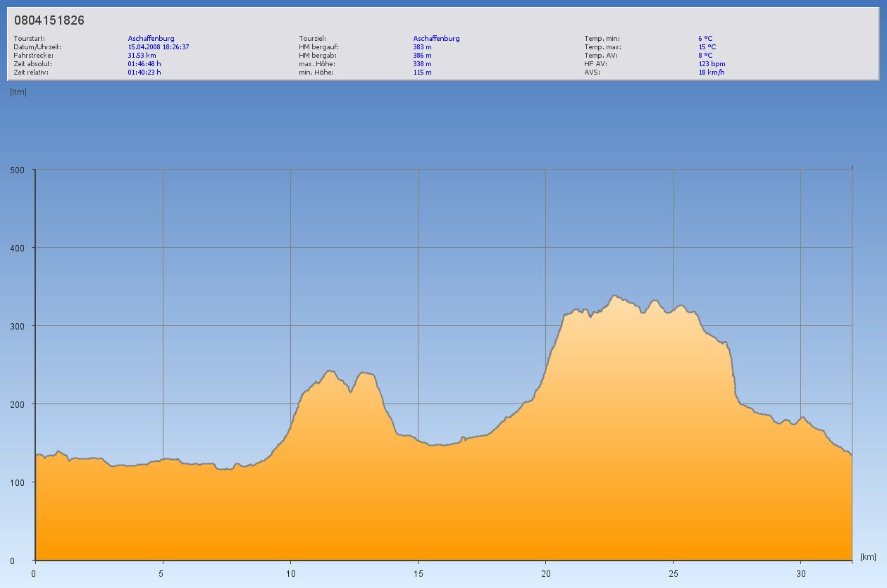887x588 pixels.
Task: Click the date value 15.04.2008 18:26:37
Action: click(159, 47)
